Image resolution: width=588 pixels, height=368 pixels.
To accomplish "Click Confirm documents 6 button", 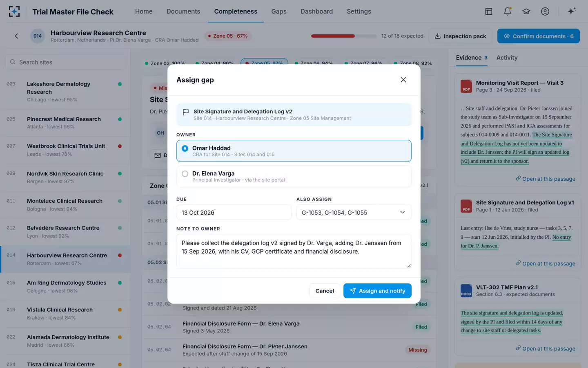I will tap(539, 36).
